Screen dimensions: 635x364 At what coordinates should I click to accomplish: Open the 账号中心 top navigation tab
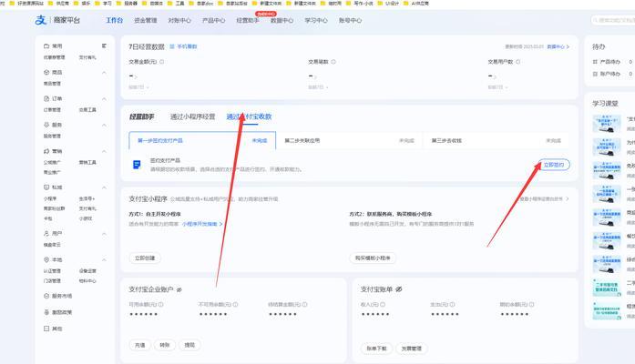351,20
